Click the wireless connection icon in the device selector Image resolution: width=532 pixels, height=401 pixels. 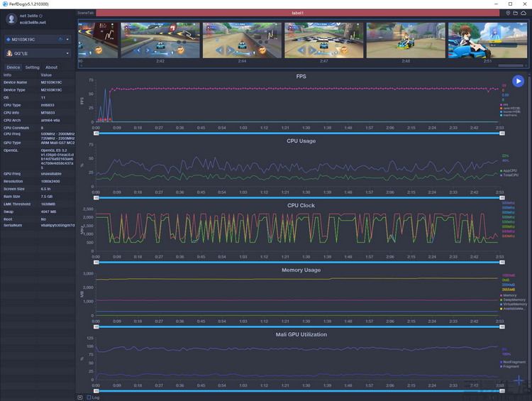point(61,39)
